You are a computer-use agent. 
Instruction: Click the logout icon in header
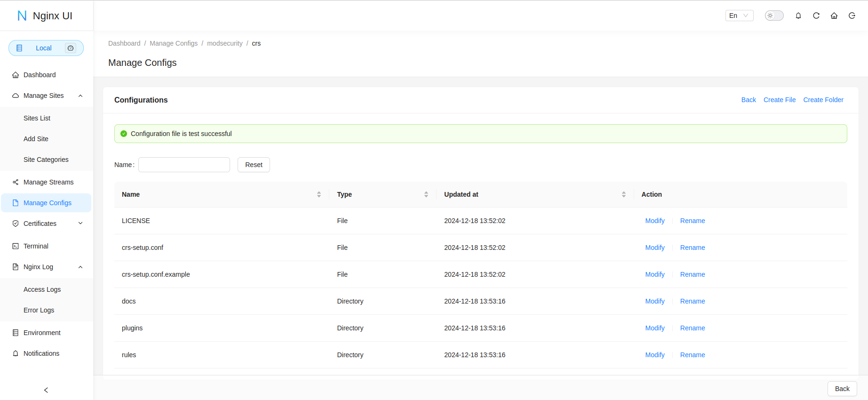coord(852,16)
